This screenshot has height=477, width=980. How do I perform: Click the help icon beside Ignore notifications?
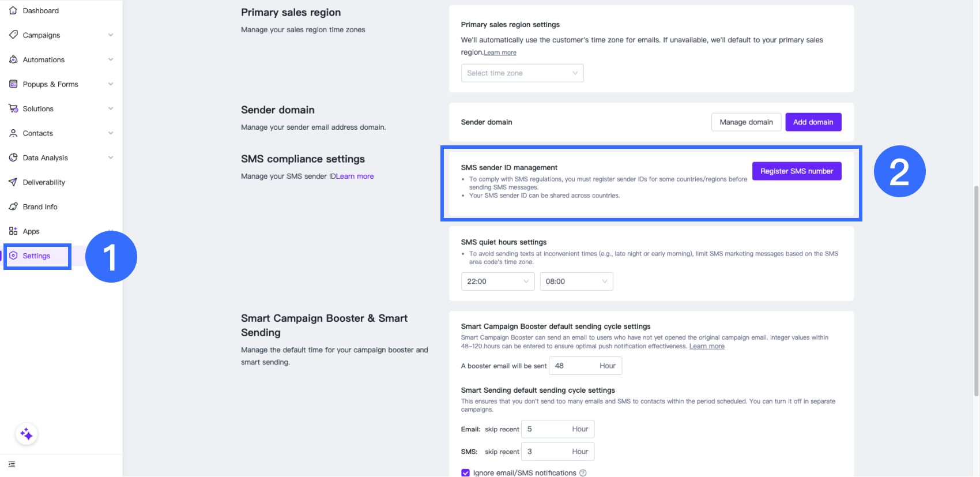coord(583,473)
